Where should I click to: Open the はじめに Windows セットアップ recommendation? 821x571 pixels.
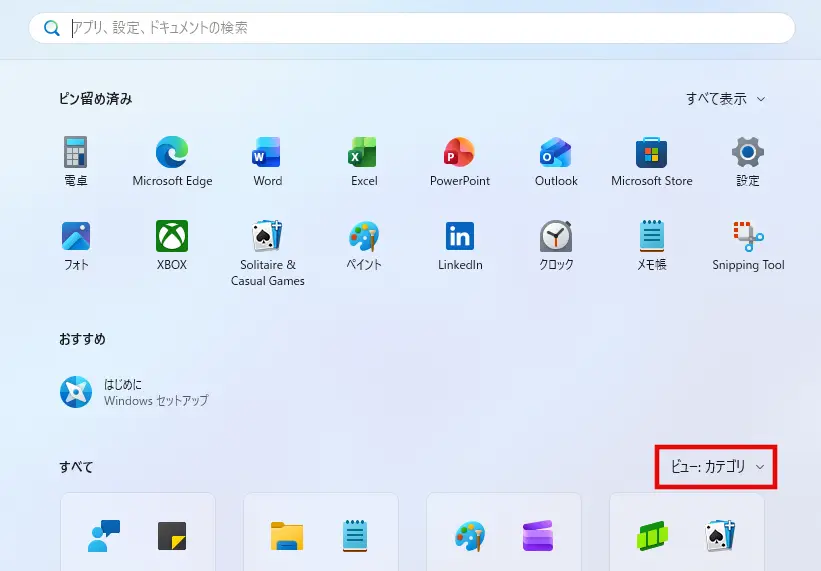135,392
